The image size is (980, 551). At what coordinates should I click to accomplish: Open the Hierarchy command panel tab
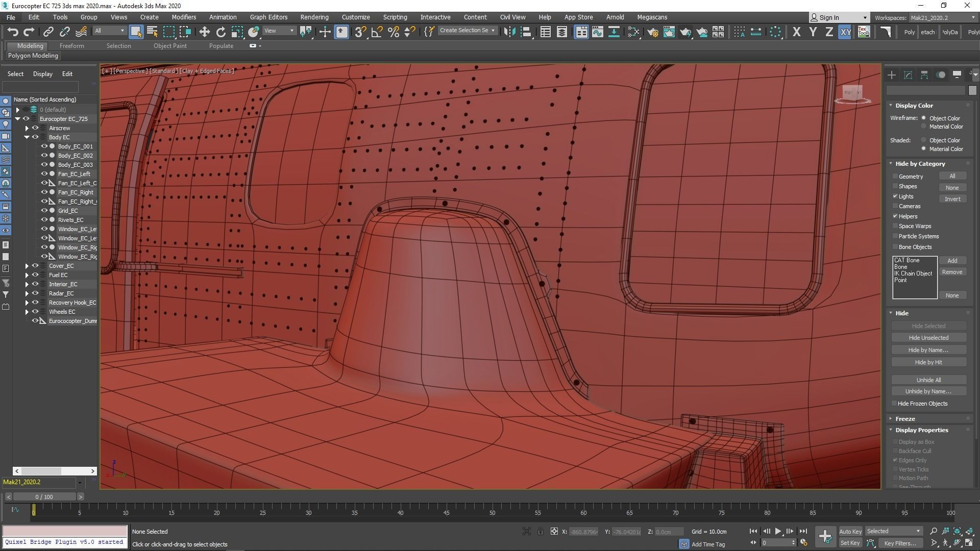(924, 75)
